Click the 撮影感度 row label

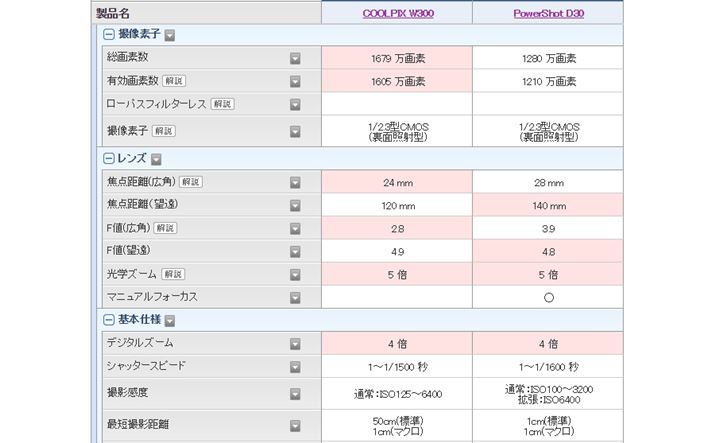(x=127, y=392)
